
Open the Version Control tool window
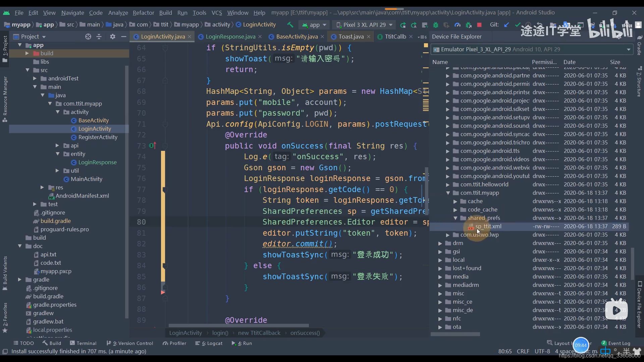click(130, 343)
